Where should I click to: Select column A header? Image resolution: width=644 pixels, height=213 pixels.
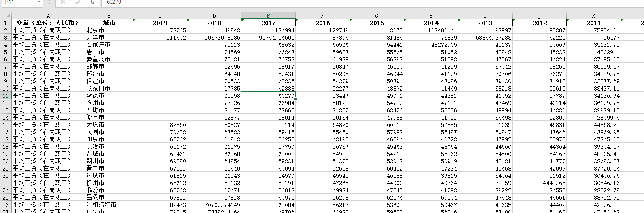(48, 15)
